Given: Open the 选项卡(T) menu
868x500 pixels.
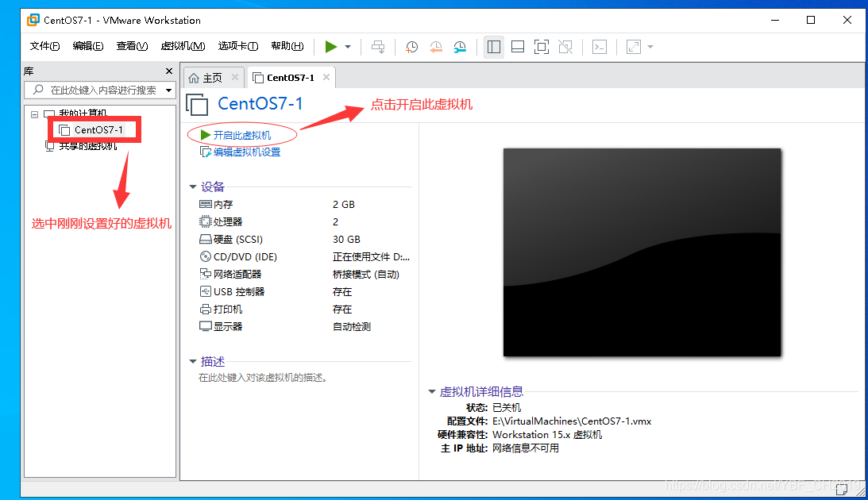Looking at the screenshot, I should [x=238, y=46].
